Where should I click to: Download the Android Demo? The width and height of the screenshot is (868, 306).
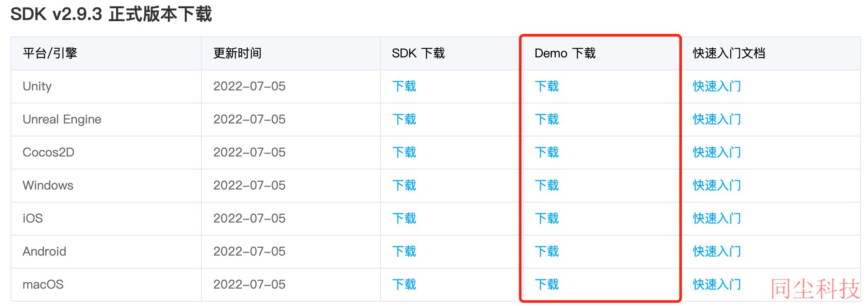(x=547, y=251)
